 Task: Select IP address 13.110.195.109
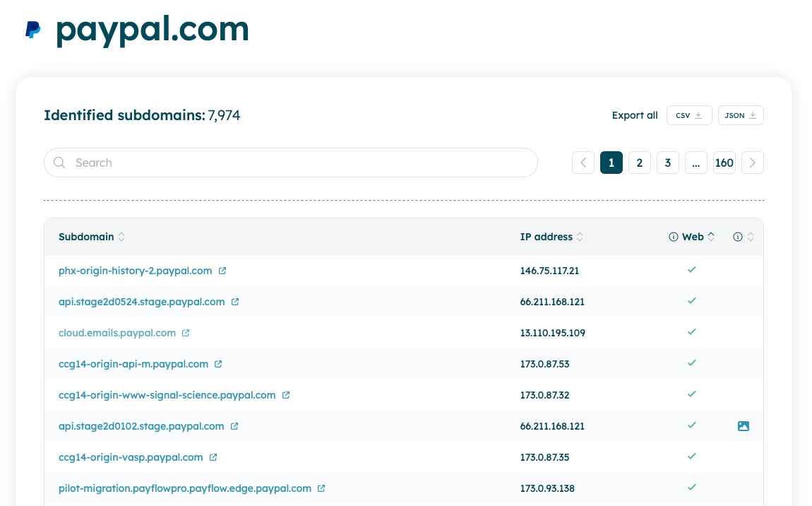553,333
